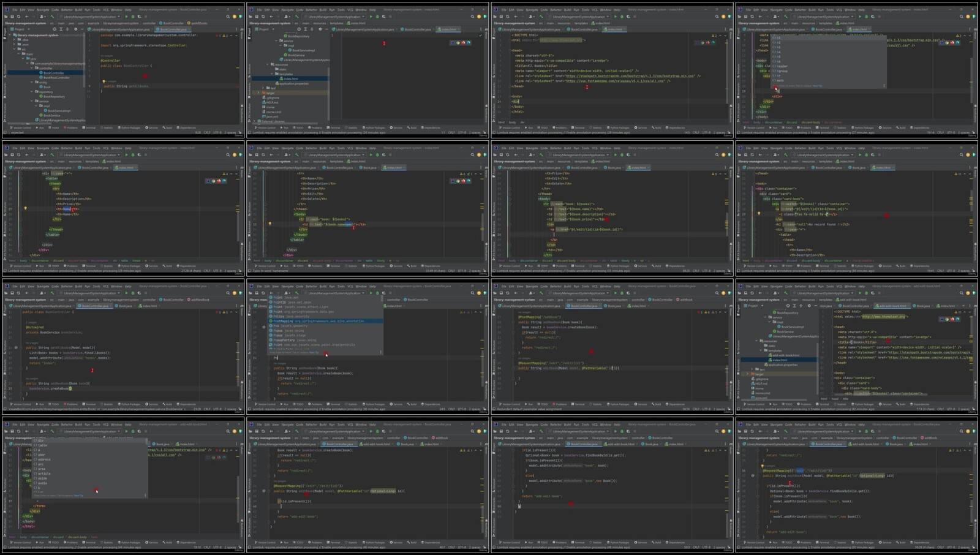Open Refactor menu in the BookRestController frame
980x555 pixels.
tap(67, 10)
